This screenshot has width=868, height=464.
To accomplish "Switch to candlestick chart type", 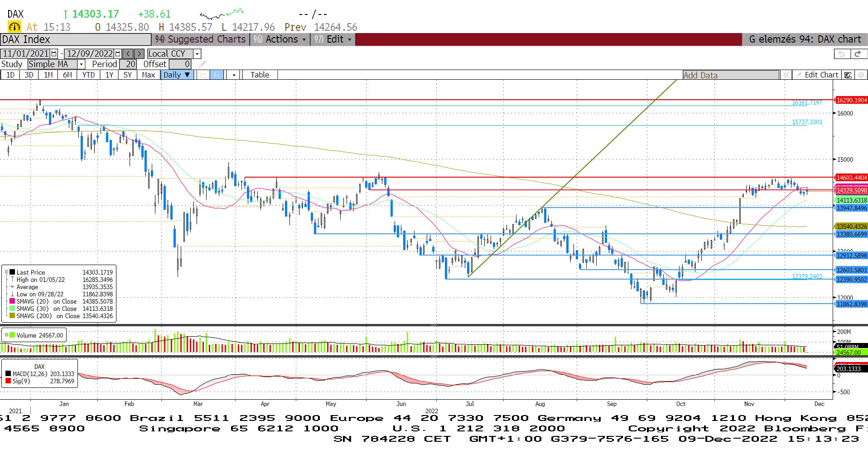I will pos(217,75).
